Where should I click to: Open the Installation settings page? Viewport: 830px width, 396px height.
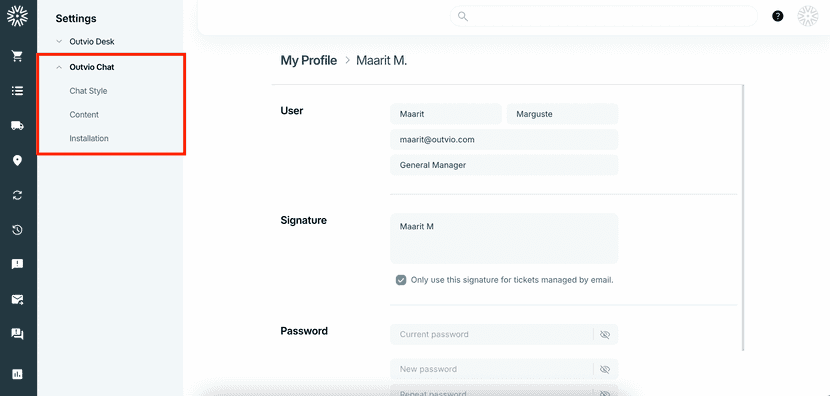click(x=89, y=138)
